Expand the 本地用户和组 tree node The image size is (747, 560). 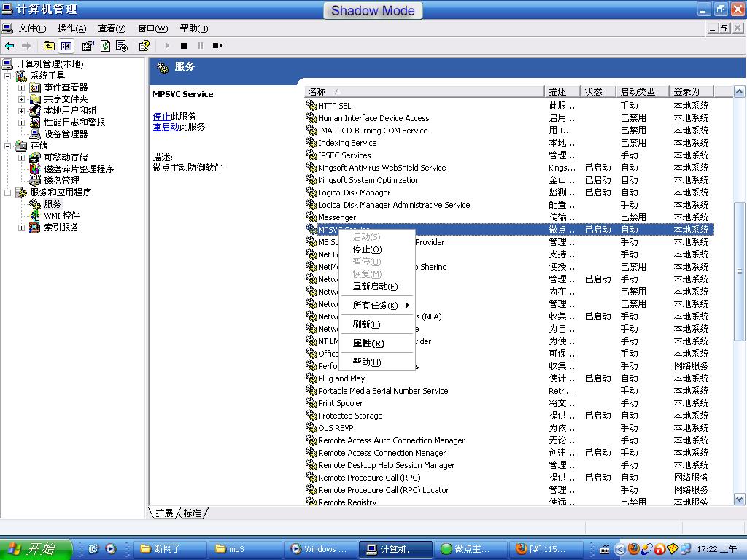pos(21,111)
